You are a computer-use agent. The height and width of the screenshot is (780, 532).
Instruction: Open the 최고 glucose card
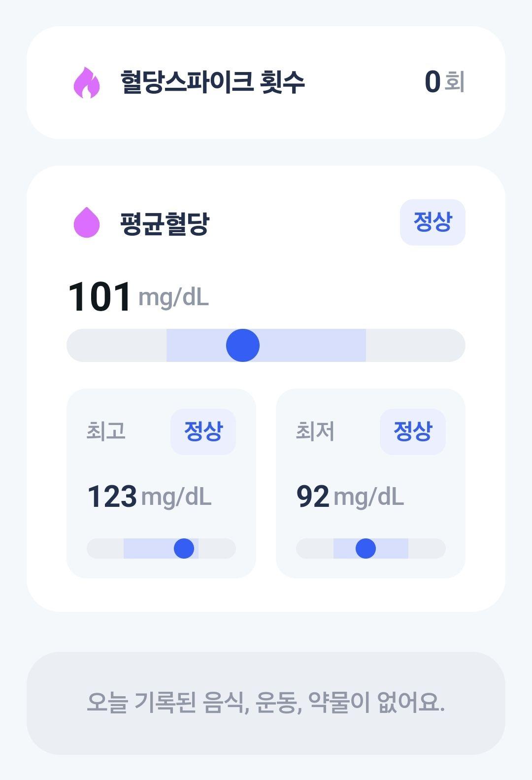161,483
